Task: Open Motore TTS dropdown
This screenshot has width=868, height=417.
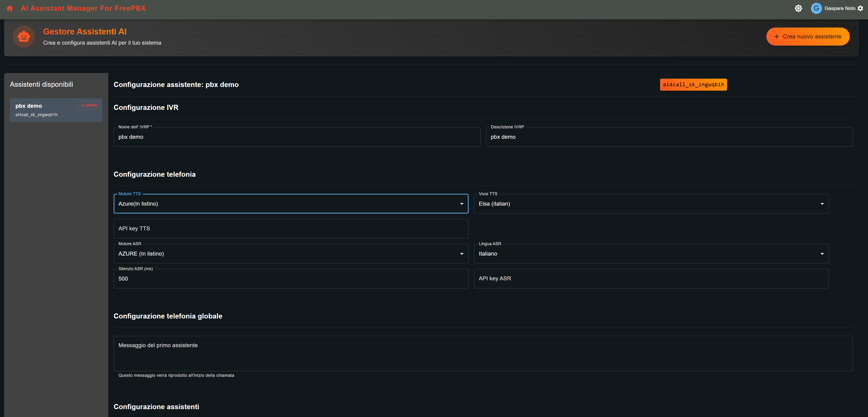Action: [291, 204]
